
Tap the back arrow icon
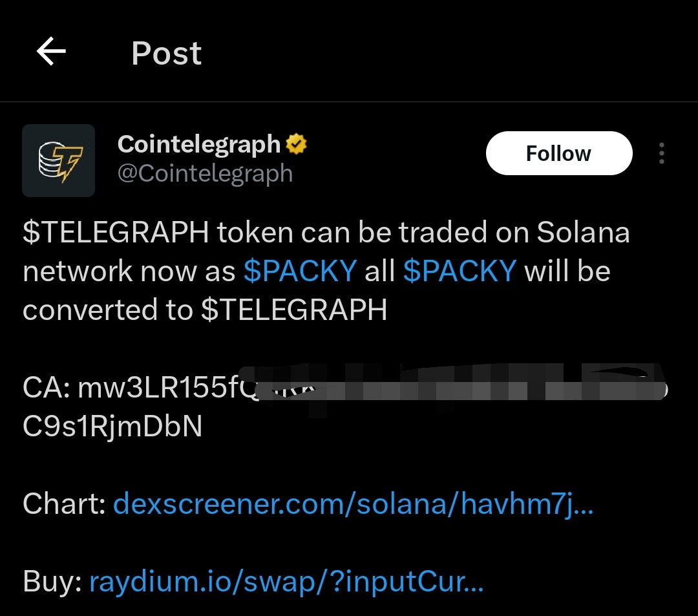[x=51, y=52]
